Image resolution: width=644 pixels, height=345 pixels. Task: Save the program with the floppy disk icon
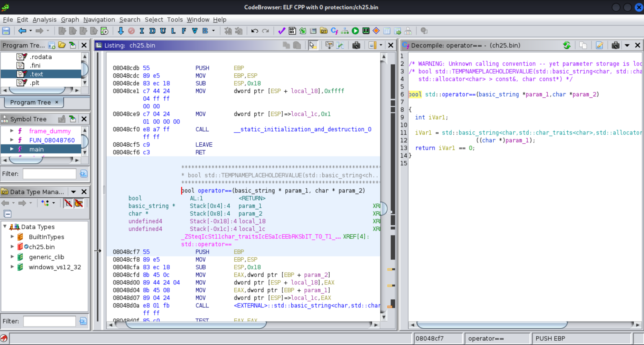point(6,31)
